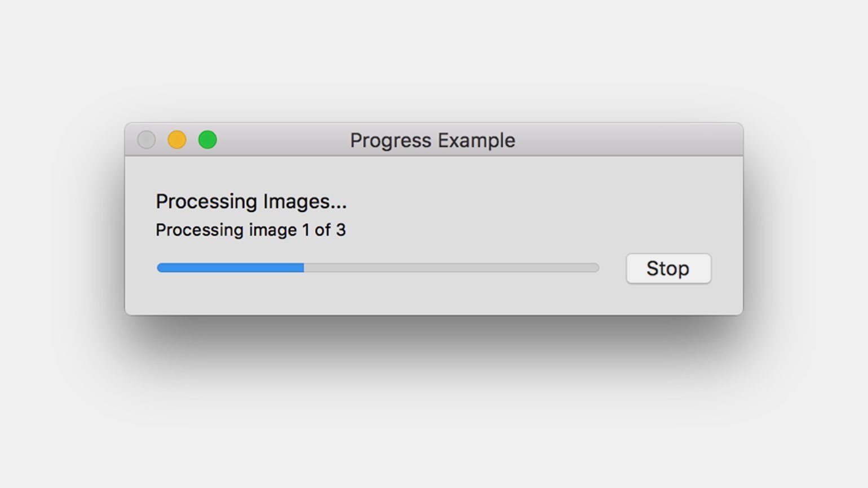Click the empty title bar area right of the title
Viewport: 868px width, 488px height.
pos(626,140)
